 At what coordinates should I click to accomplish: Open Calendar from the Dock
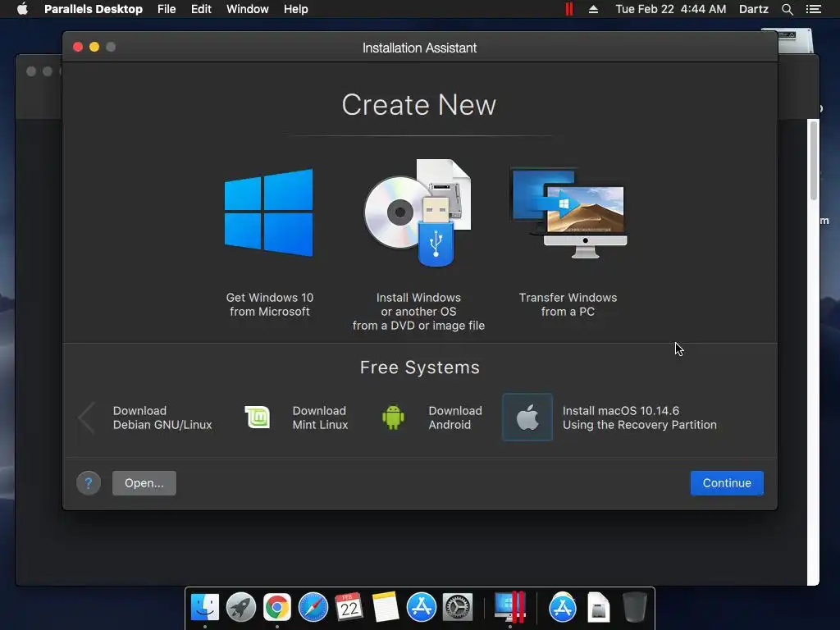click(x=349, y=607)
